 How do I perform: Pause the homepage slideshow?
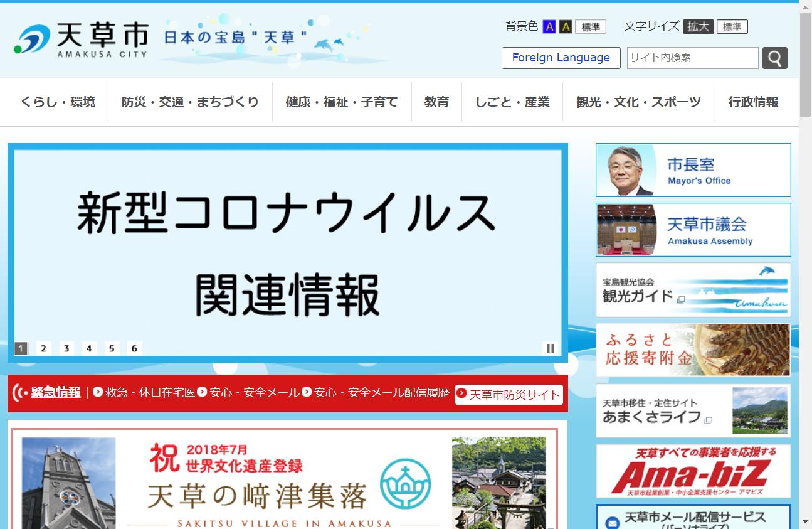click(x=550, y=347)
